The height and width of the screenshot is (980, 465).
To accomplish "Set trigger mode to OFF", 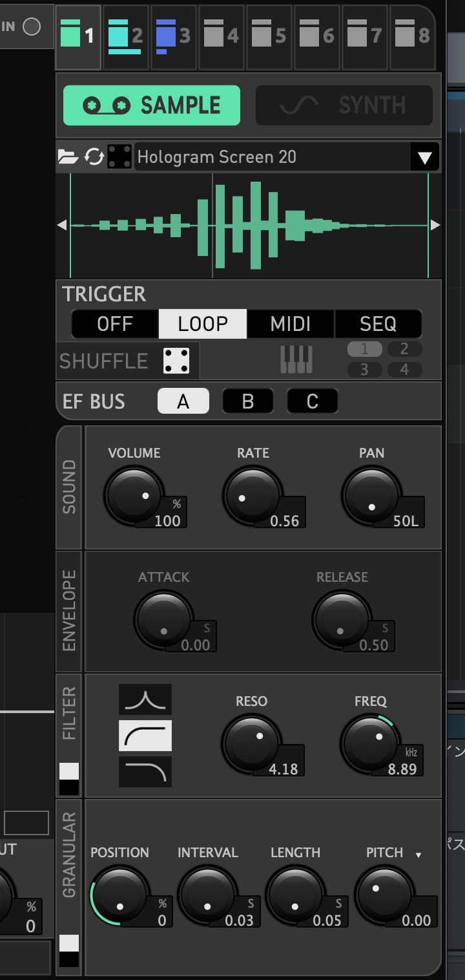I will [115, 324].
